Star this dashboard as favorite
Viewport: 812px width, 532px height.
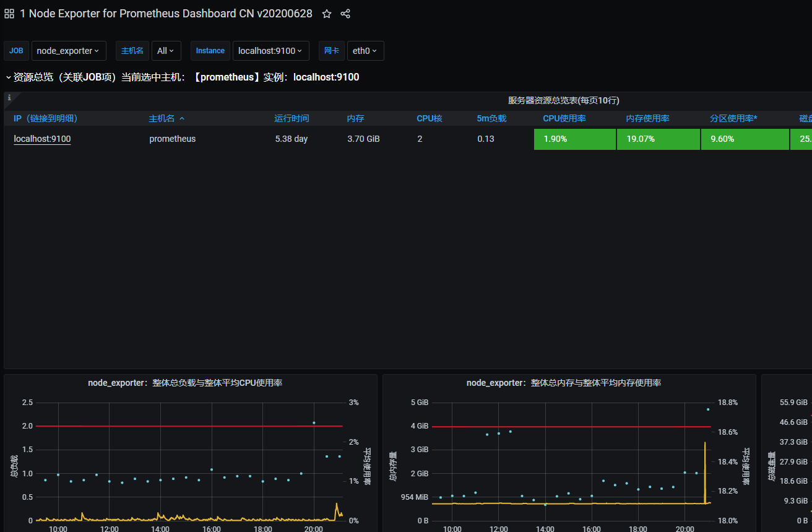(327, 14)
